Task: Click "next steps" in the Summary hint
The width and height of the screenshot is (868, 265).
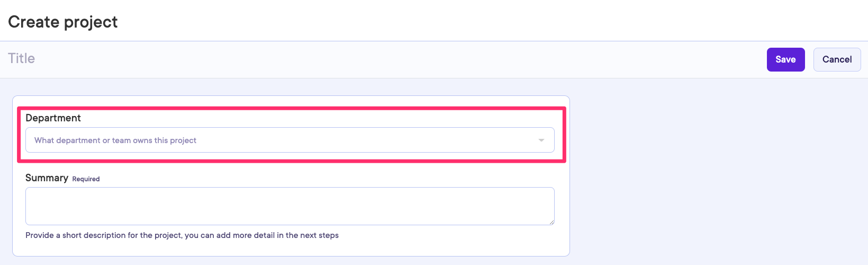Action: (x=319, y=235)
